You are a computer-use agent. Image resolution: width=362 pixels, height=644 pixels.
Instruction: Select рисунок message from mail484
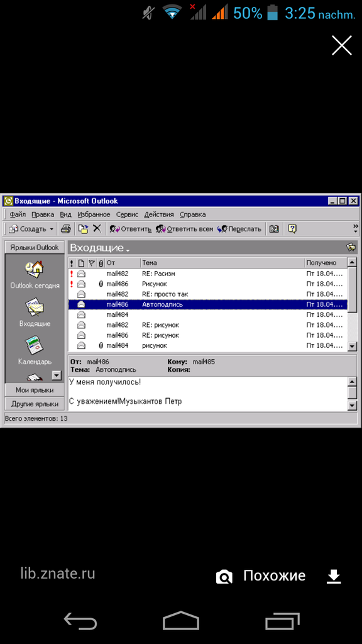coord(207,345)
